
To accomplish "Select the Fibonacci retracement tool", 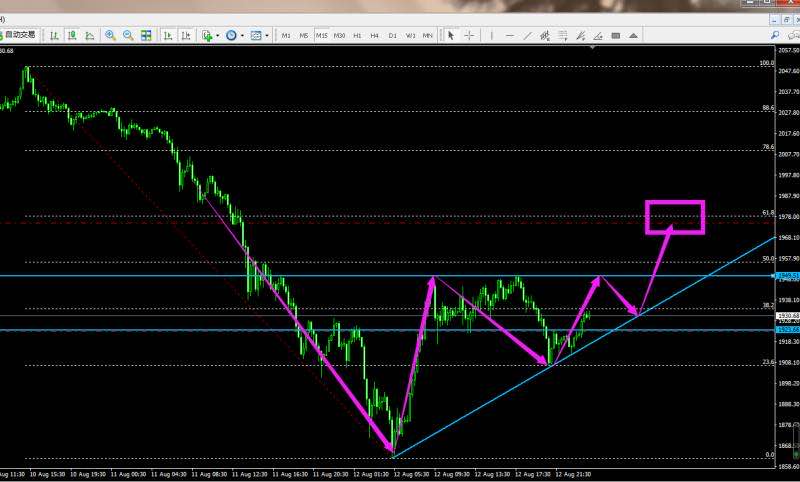I will [x=562, y=35].
